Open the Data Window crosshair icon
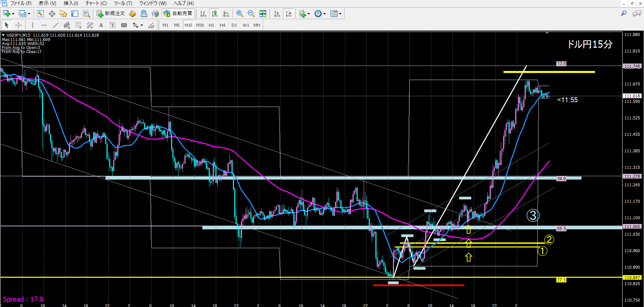The image size is (644, 307). tap(52, 14)
